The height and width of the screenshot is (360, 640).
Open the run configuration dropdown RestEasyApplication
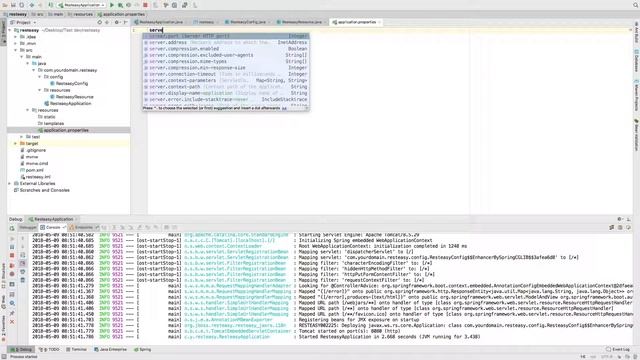pos(81,5)
